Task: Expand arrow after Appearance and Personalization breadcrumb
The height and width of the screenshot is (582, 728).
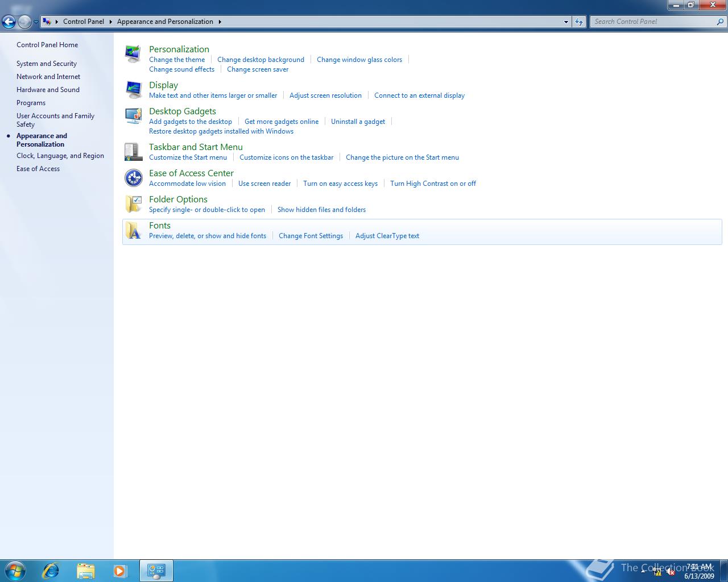Action: 220,22
